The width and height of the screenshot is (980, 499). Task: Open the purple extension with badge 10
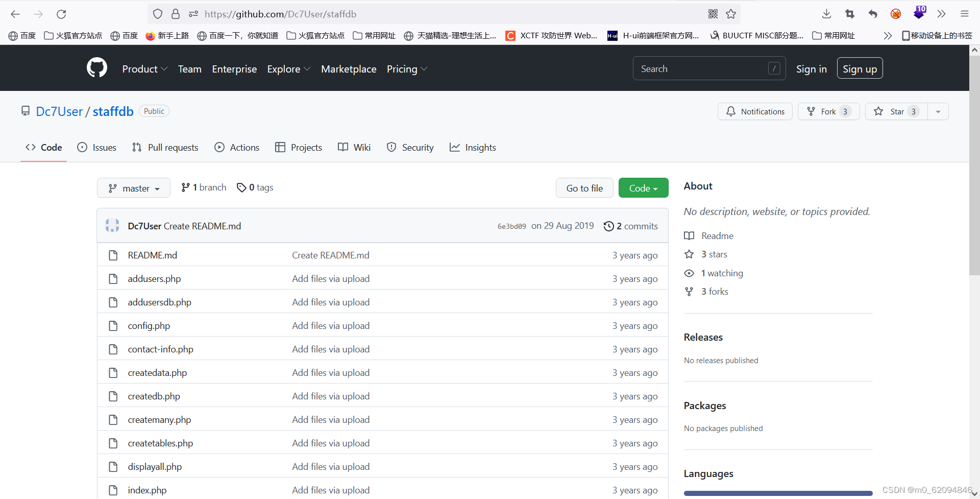[x=919, y=13]
